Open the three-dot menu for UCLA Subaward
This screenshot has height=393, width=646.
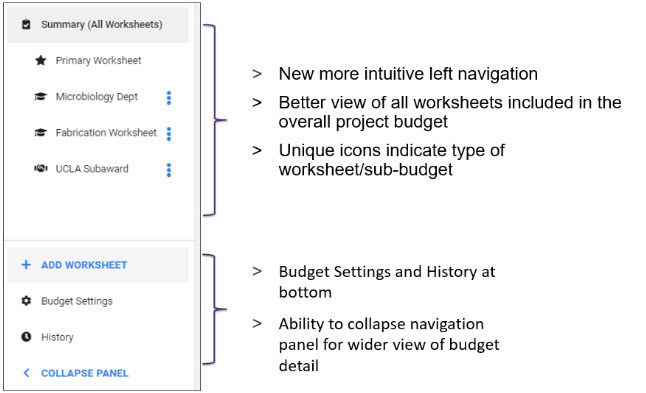(169, 170)
